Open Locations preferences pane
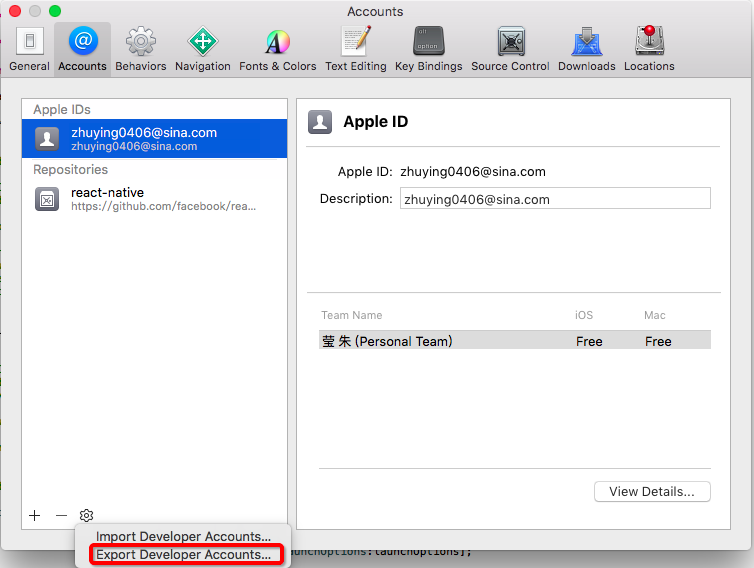Image resolution: width=754 pixels, height=568 pixels. click(x=649, y=49)
